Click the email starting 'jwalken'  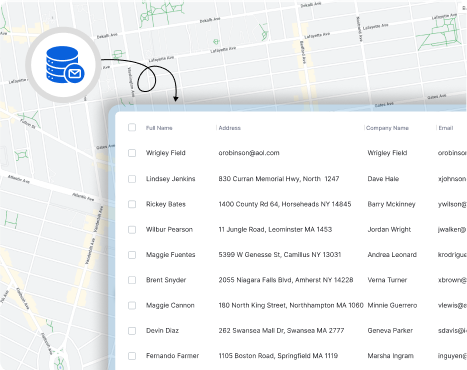tap(452, 229)
